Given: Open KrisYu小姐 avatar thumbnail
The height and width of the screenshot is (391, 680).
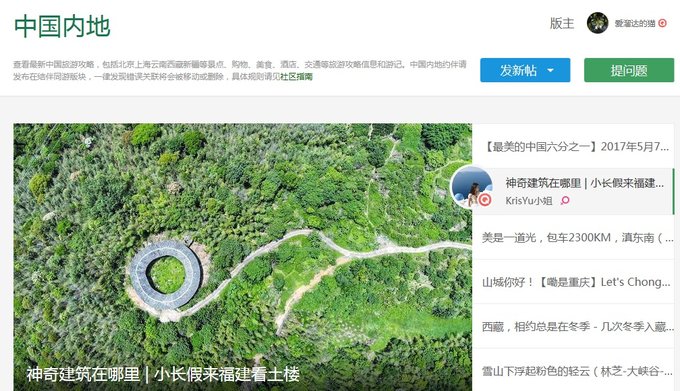Looking at the screenshot, I should tap(471, 187).
